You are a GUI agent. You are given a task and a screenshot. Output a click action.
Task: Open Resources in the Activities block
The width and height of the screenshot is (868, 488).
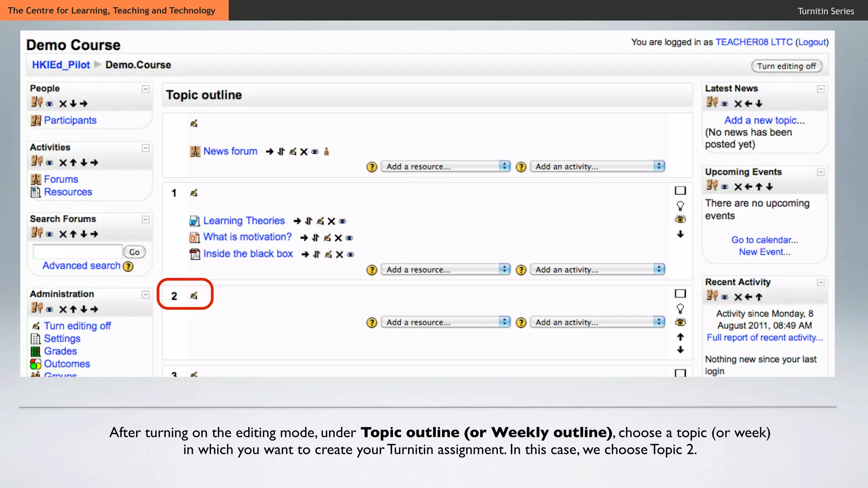click(x=68, y=192)
